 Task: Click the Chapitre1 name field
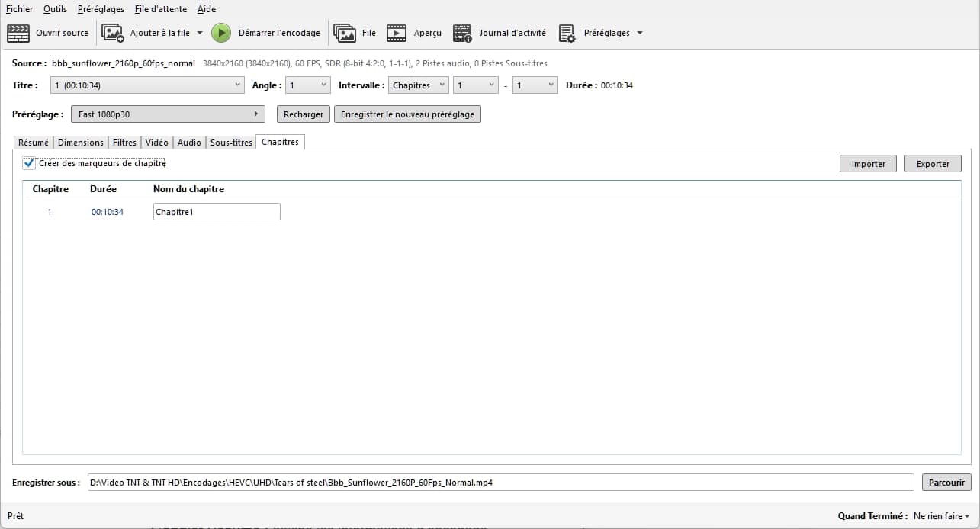point(217,212)
